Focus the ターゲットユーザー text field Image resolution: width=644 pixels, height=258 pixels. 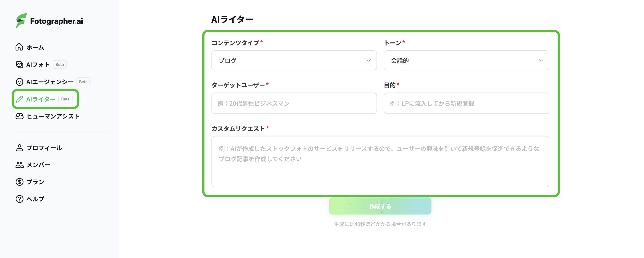tap(294, 103)
